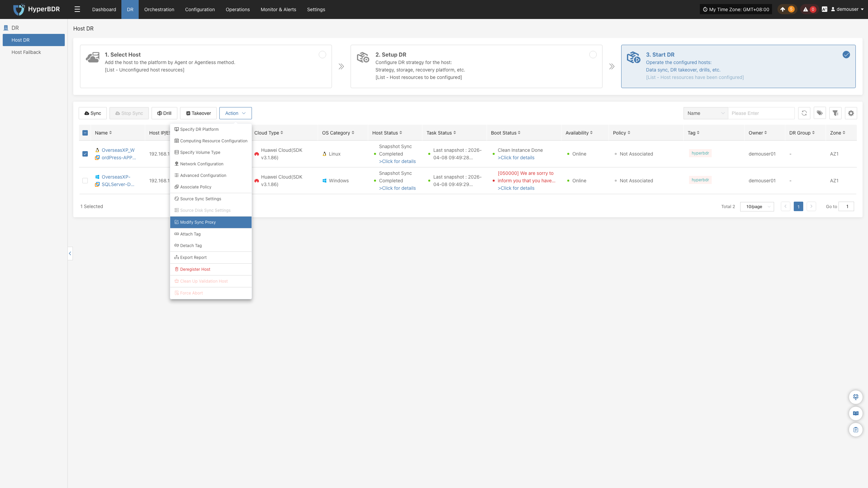Click the clone icon beside SQLServer-D
The height and width of the screenshot is (488, 868).
tap(97, 184)
